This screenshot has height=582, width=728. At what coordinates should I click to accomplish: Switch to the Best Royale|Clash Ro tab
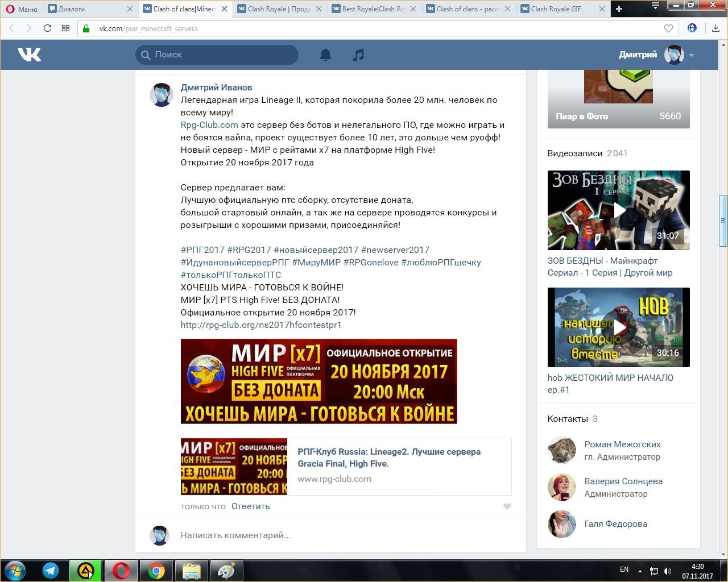(374, 9)
